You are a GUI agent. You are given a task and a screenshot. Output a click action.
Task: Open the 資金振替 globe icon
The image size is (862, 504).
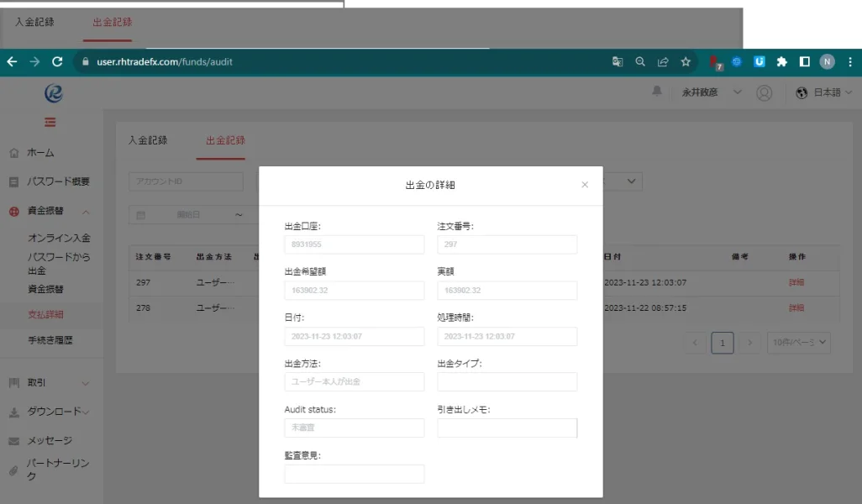[x=12, y=210]
